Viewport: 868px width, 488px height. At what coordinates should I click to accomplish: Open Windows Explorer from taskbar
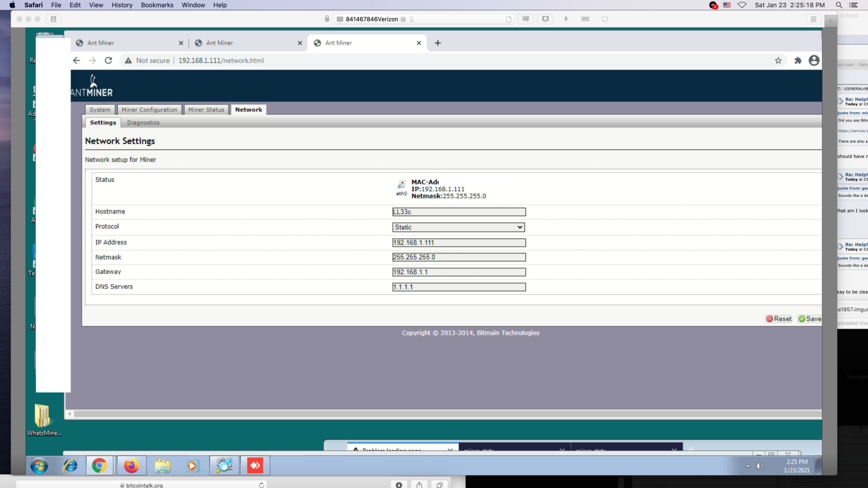tap(162, 466)
